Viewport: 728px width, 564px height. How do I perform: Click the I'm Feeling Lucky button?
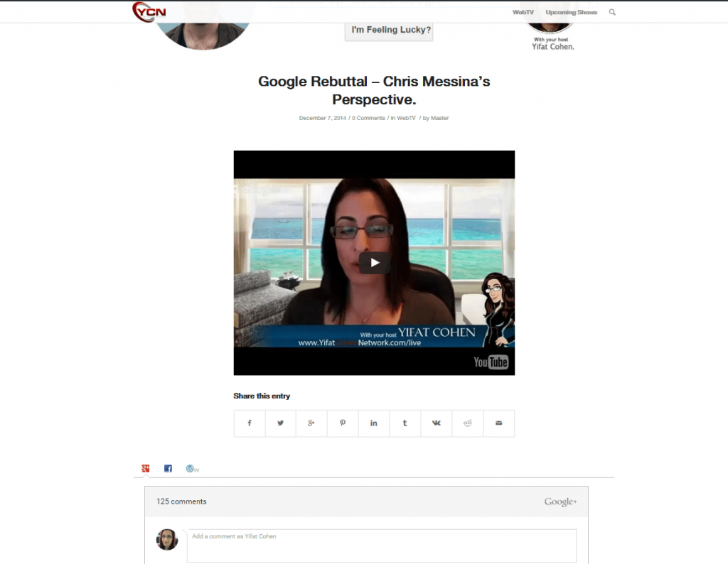coord(389,31)
